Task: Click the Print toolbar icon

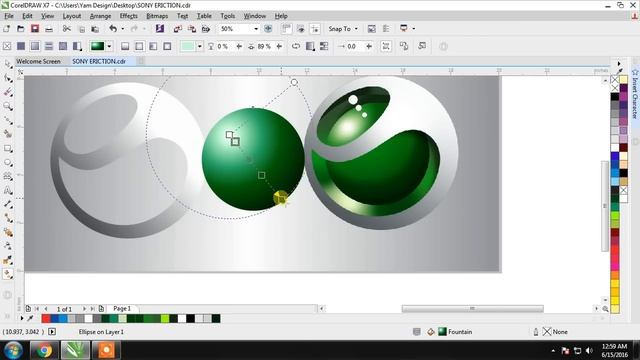Action: point(49,29)
